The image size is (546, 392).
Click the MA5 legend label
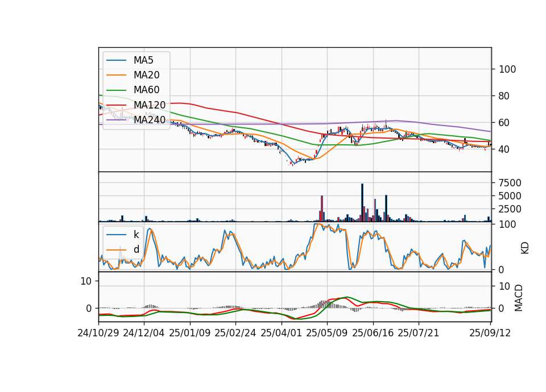tap(143, 60)
